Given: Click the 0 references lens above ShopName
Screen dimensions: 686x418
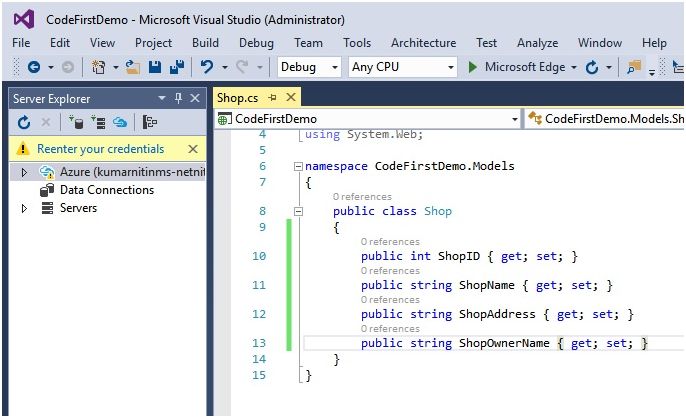Looking at the screenshot, I should [x=390, y=270].
